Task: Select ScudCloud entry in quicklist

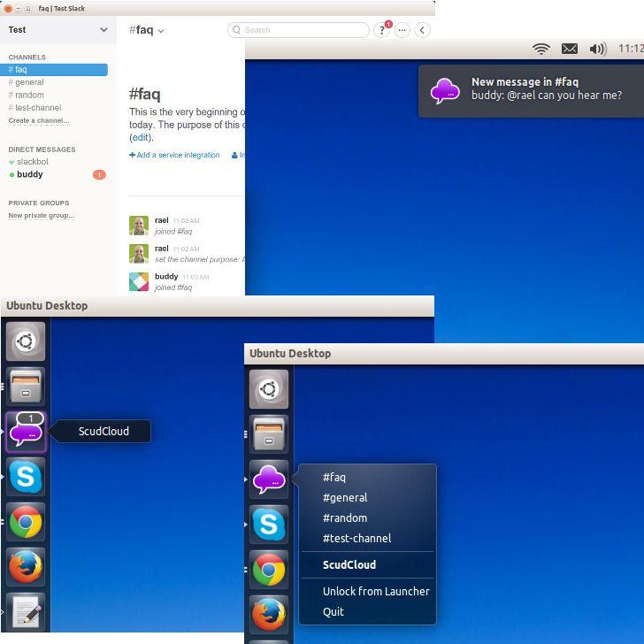Action: pyautogui.click(x=349, y=564)
